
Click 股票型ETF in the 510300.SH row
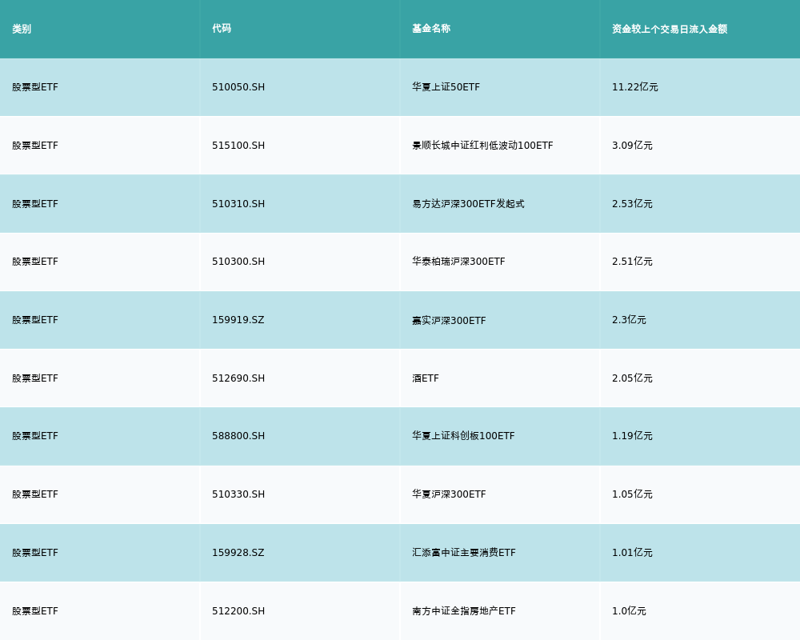35,261
